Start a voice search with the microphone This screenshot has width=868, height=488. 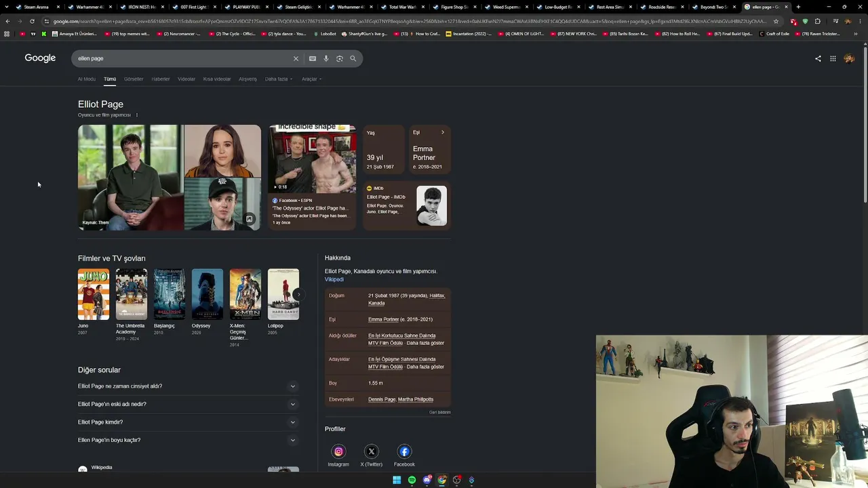click(x=326, y=58)
